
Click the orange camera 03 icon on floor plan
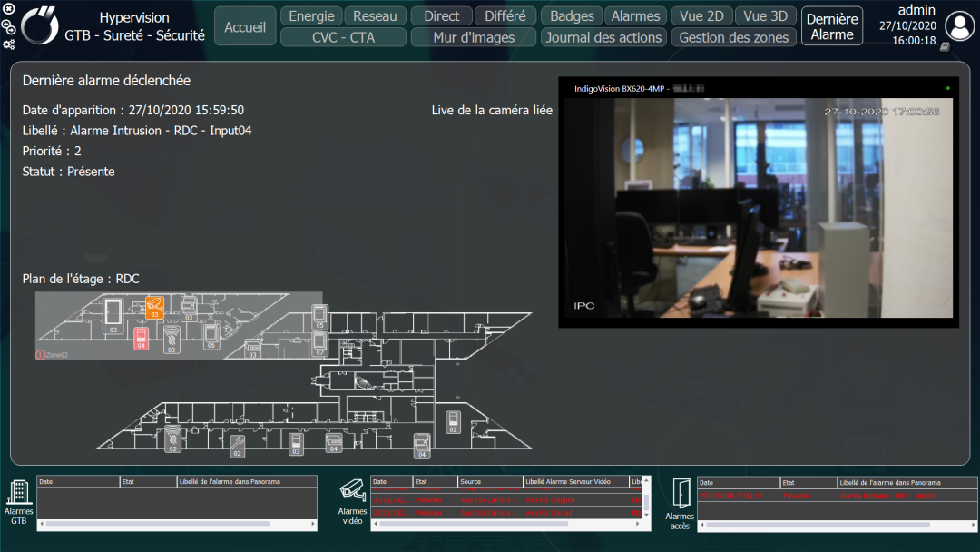(154, 308)
